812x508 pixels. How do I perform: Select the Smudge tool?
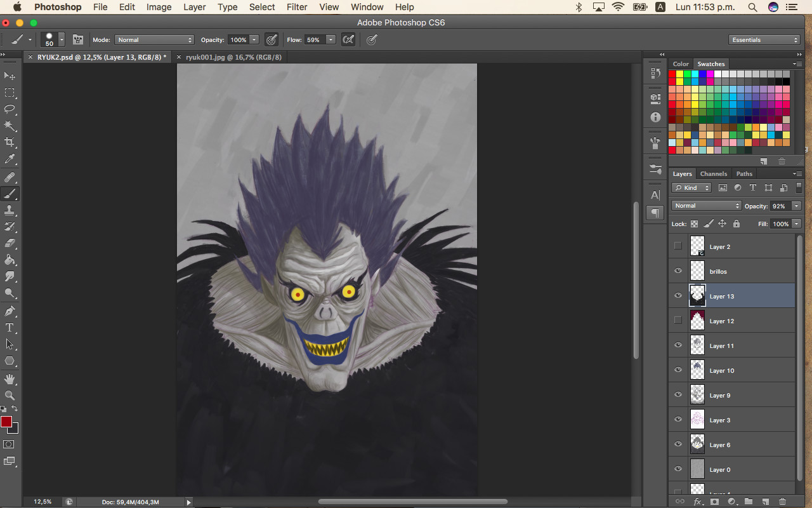pos(10,276)
